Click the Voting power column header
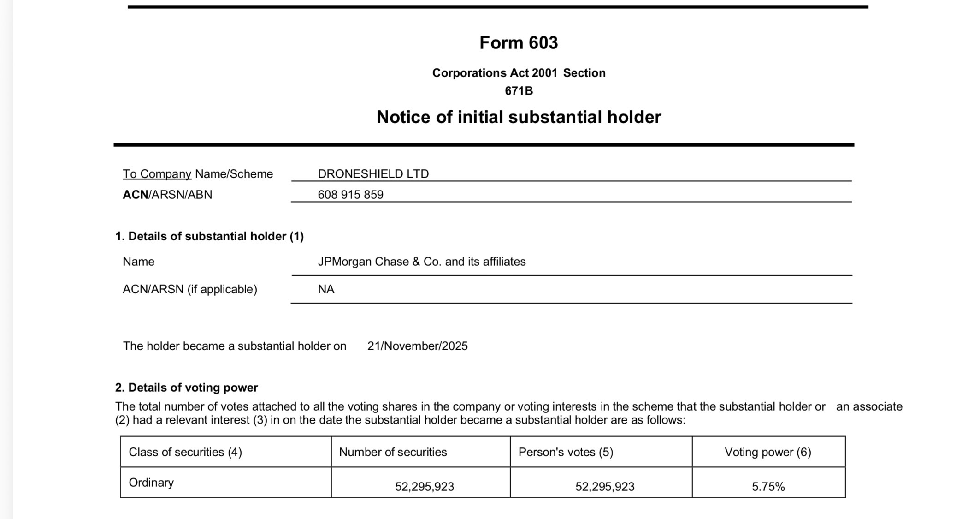This screenshot has height=519, width=980. pos(767,452)
